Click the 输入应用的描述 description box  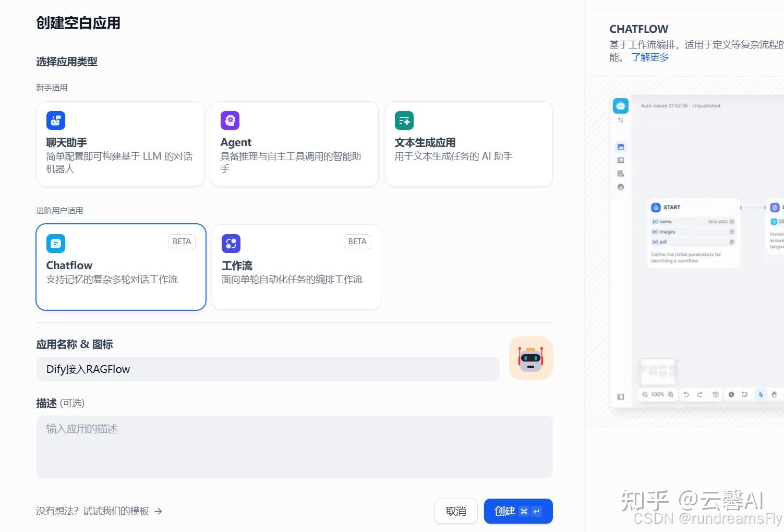point(294,446)
